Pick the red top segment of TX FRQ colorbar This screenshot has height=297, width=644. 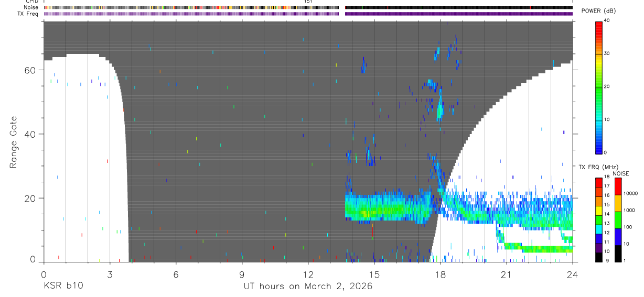[x=599, y=182]
